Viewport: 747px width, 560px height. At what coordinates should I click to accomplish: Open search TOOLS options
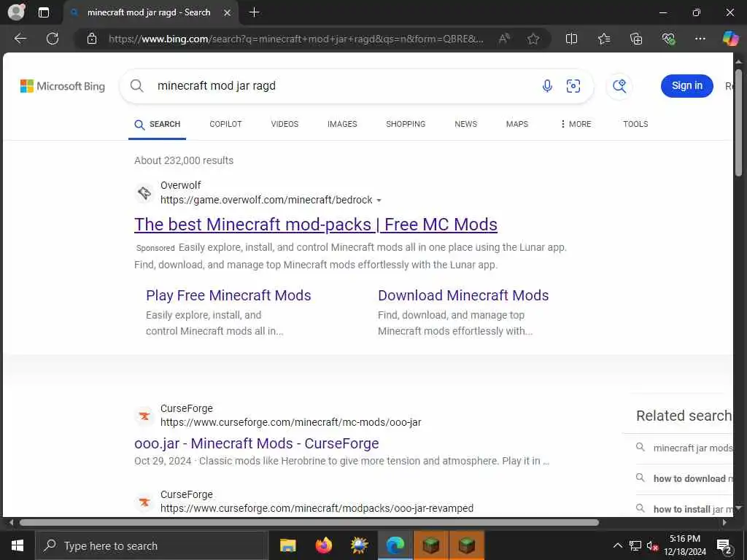coord(635,124)
